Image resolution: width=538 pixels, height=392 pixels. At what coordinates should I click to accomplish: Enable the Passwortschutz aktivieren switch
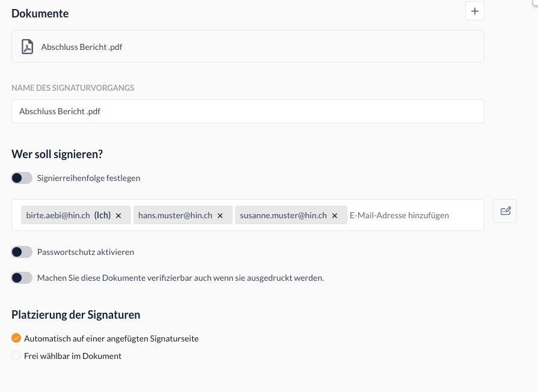22,252
